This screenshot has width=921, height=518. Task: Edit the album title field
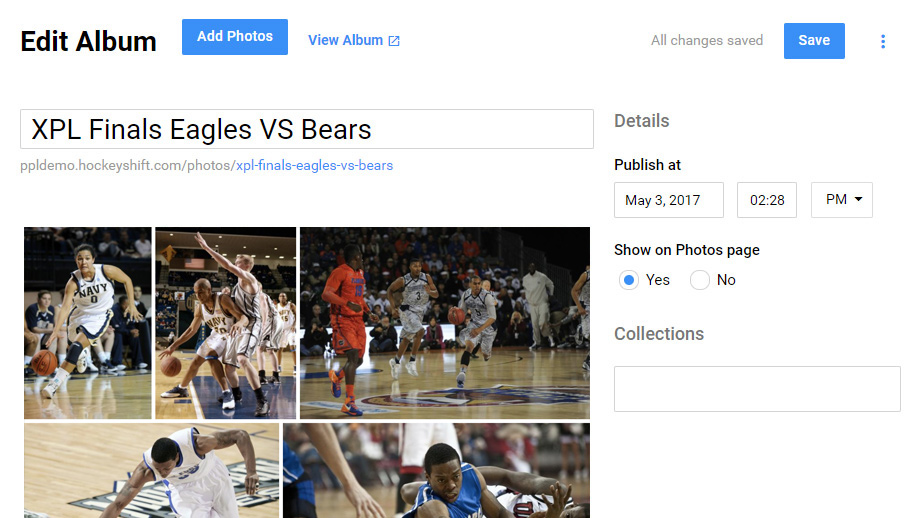[x=307, y=130]
